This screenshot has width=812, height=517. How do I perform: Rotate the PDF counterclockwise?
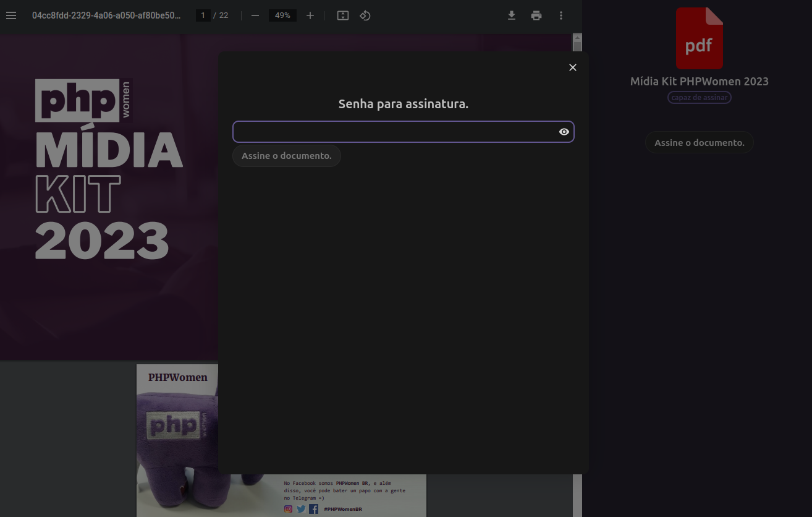point(365,15)
